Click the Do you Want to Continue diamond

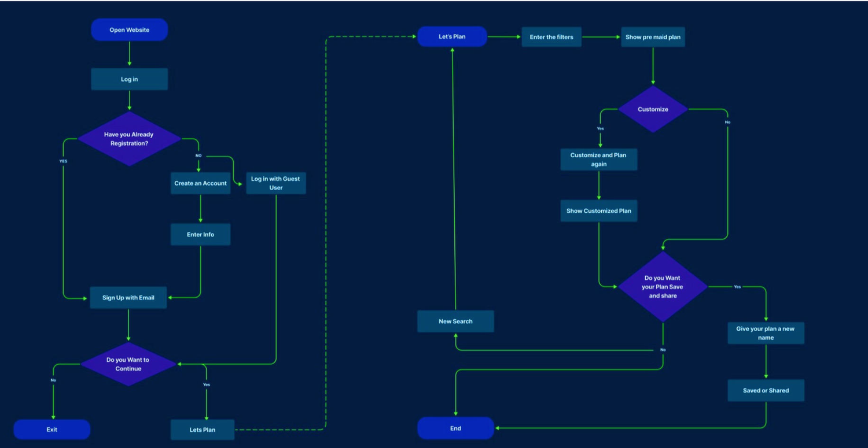[x=128, y=364]
